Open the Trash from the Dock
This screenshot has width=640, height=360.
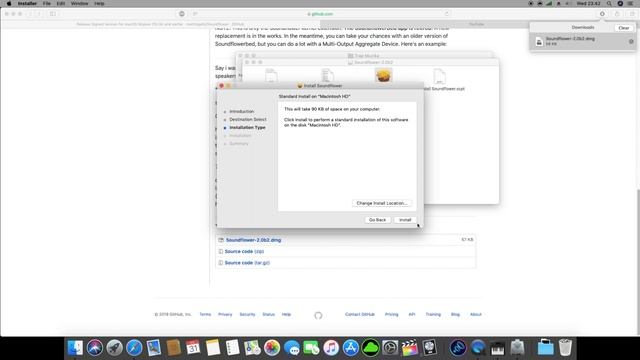tap(565, 348)
